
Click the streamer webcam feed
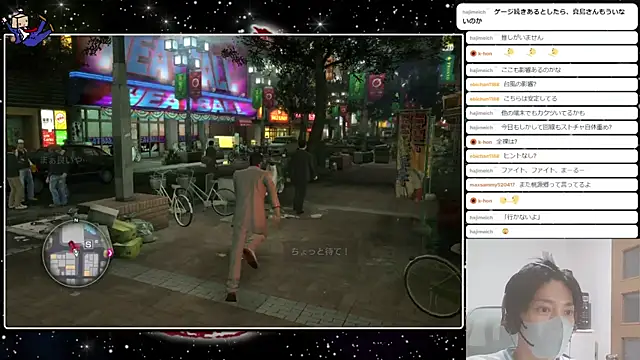[x=553, y=300]
